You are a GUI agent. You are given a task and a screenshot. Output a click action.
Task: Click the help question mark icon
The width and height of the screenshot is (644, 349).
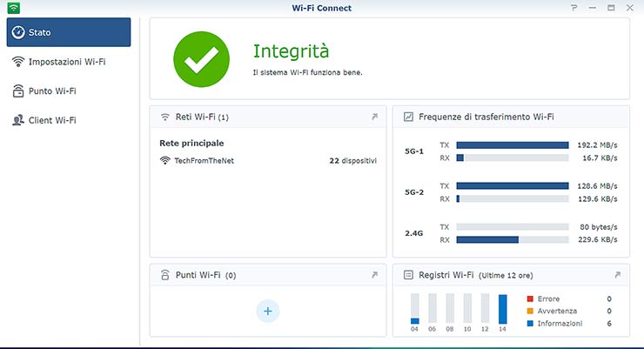point(574,8)
